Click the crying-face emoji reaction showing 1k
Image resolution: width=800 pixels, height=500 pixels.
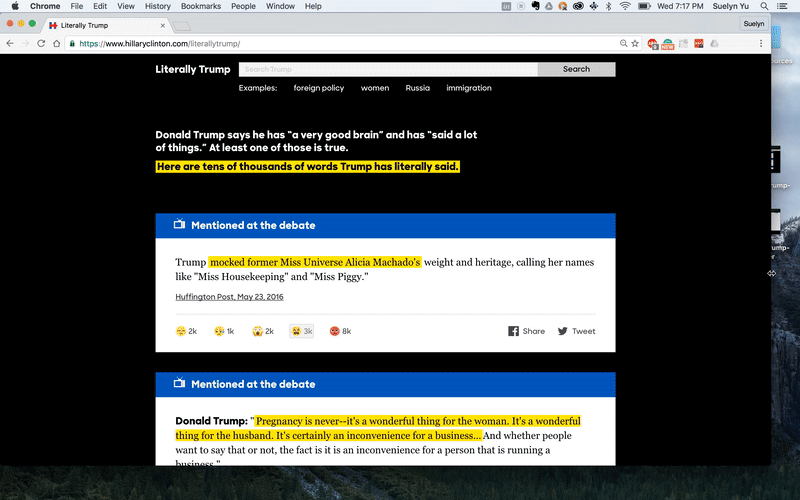(x=224, y=331)
